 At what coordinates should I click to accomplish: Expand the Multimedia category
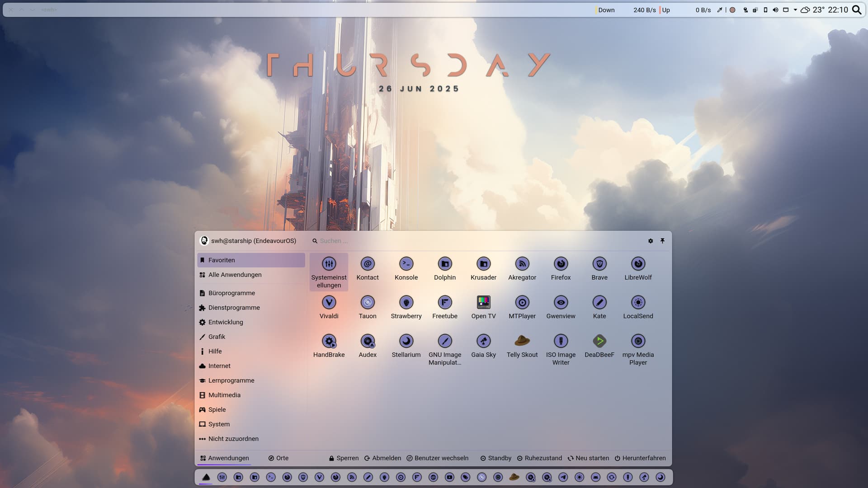(224, 395)
